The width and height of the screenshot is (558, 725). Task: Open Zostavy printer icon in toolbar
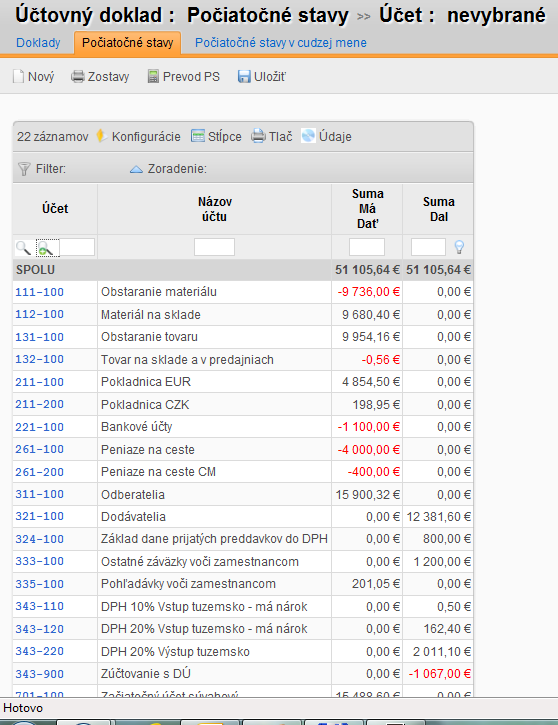(x=78, y=76)
